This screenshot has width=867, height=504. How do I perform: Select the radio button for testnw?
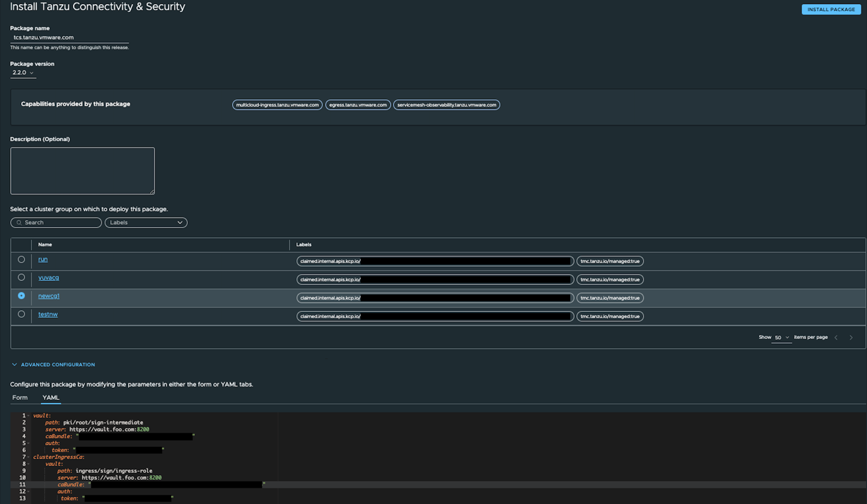pos(22,314)
